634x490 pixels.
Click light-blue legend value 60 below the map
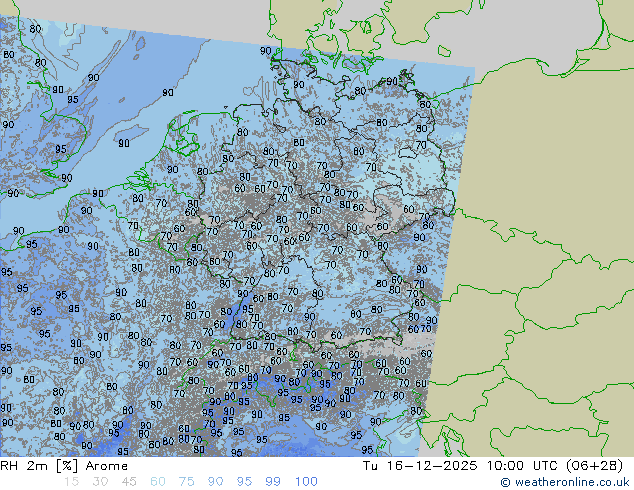(158, 482)
